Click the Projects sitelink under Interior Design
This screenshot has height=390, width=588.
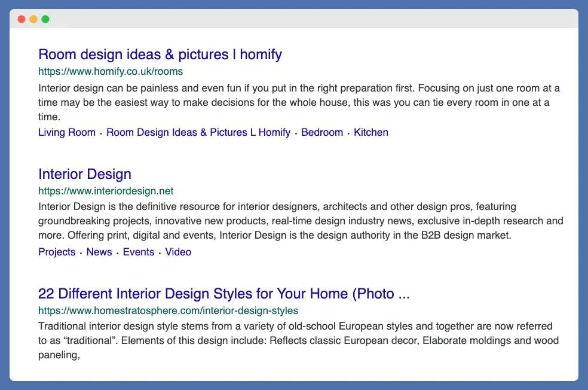click(x=57, y=252)
